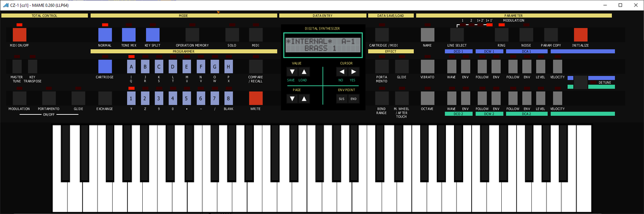Viewport: 644px width, 214px height.
Task: Click the red Initialize button
Action: pyautogui.click(x=581, y=35)
